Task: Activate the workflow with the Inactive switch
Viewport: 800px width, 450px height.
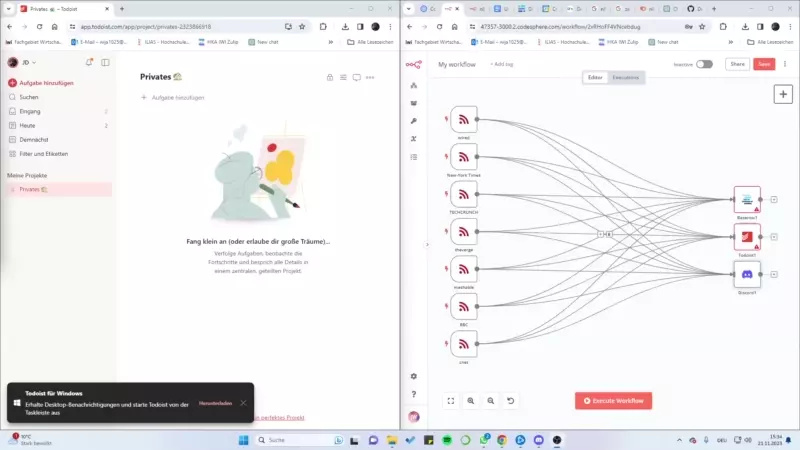Action: [x=705, y=64]
